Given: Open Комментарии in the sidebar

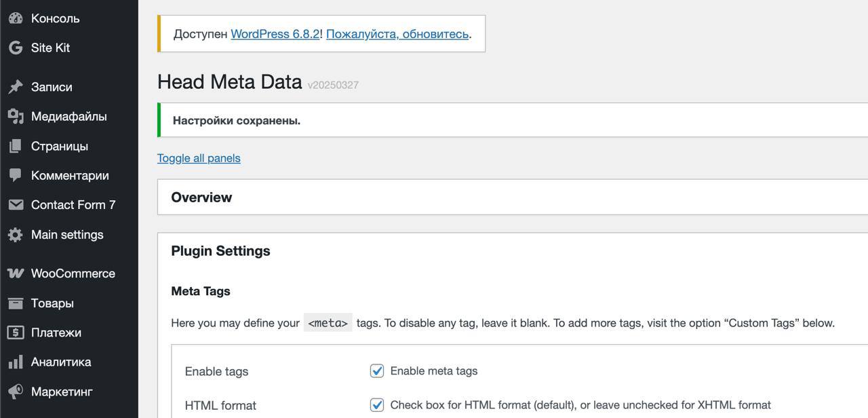Looking at the screenshot, I should 69,175.
